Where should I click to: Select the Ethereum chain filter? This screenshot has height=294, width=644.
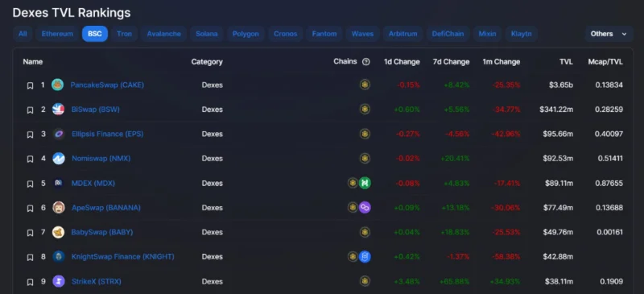(57, 34)
